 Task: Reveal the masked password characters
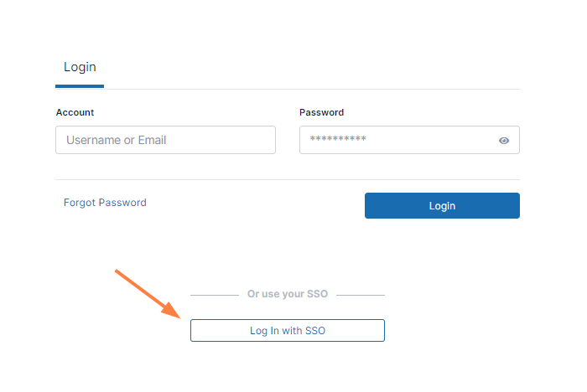pyautogui.click(x=504, y=141)
